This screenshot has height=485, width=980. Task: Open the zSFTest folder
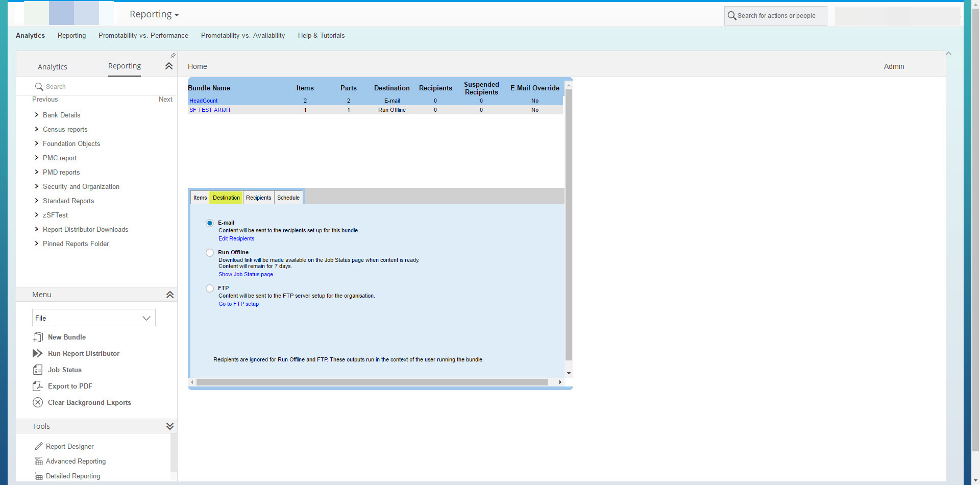55,215
